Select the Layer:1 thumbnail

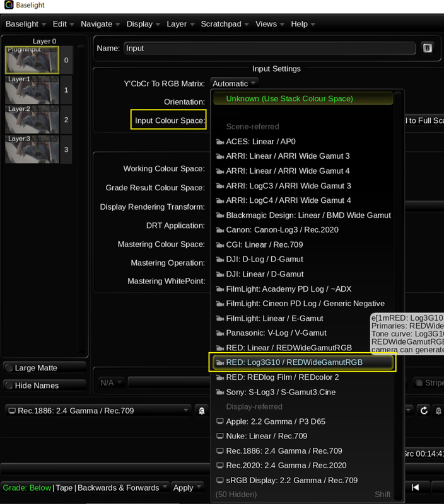(32, 89)
